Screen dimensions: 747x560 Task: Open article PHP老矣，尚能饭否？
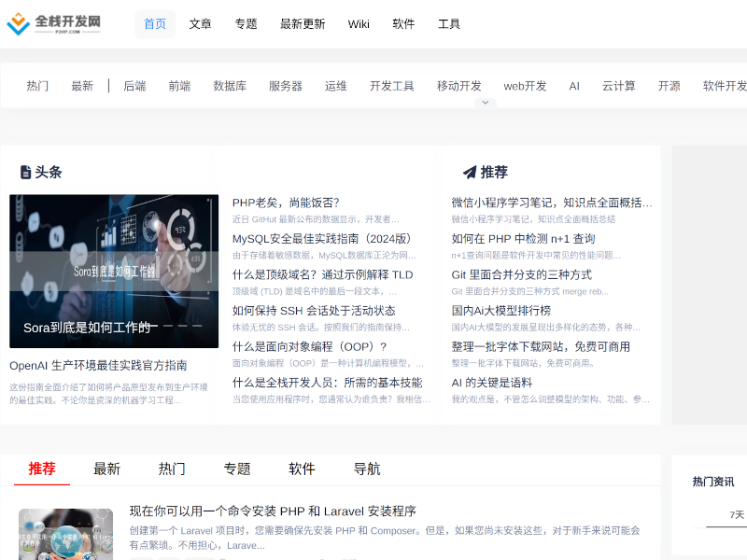[286, 203]
